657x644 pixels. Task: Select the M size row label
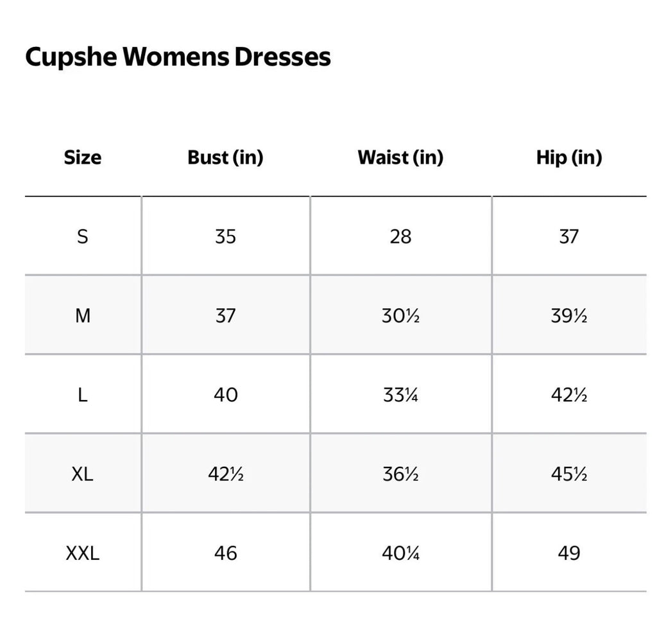coord(83,316)
